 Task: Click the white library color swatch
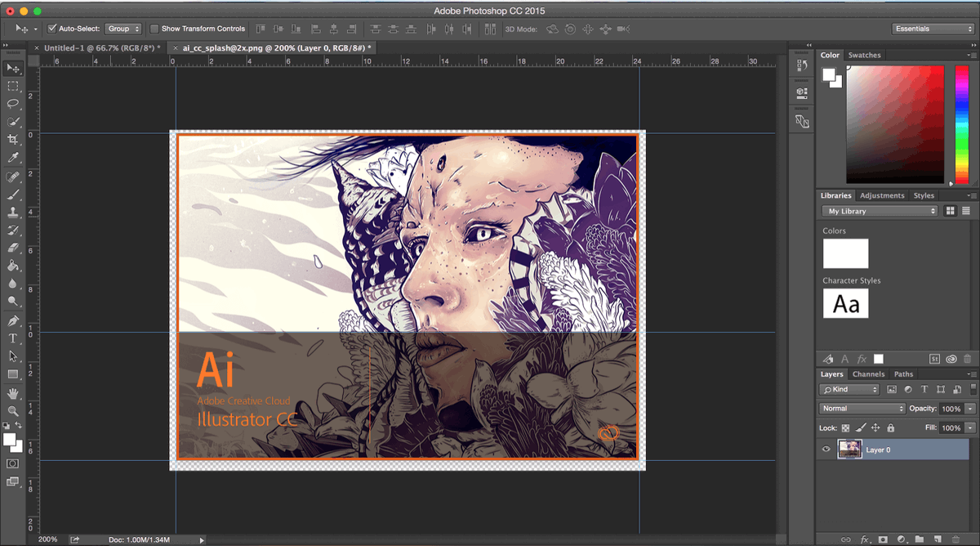845,253
